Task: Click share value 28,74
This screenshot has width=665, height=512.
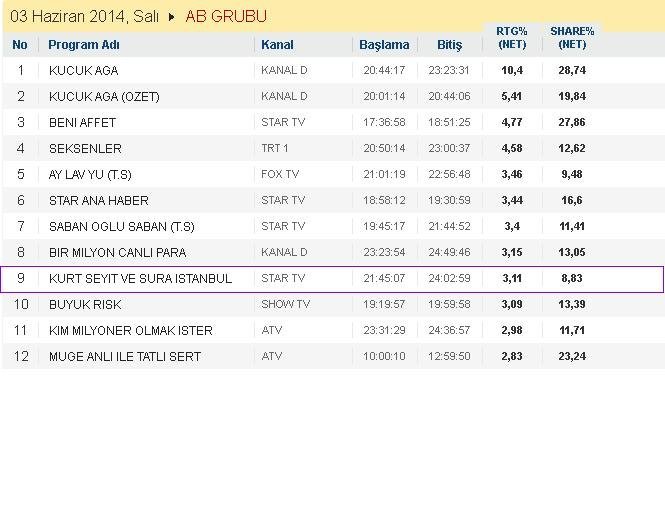Action: click(x=572, y=70)
